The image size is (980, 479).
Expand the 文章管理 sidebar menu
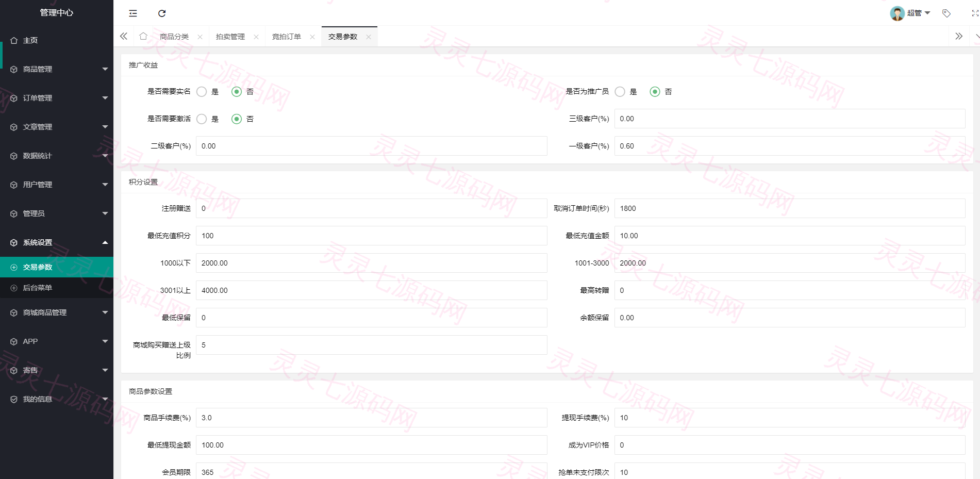[x=57, y=127]
